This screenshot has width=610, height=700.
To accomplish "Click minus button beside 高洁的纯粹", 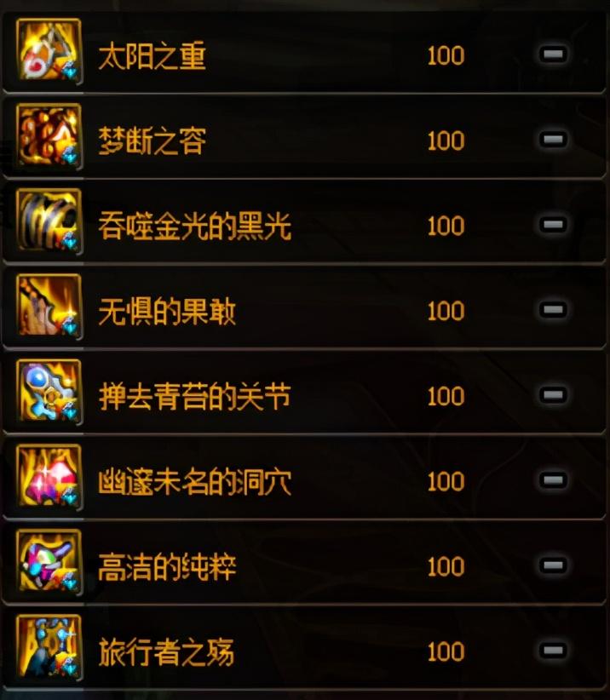I will pyautogui.click(x=553, y=565).
